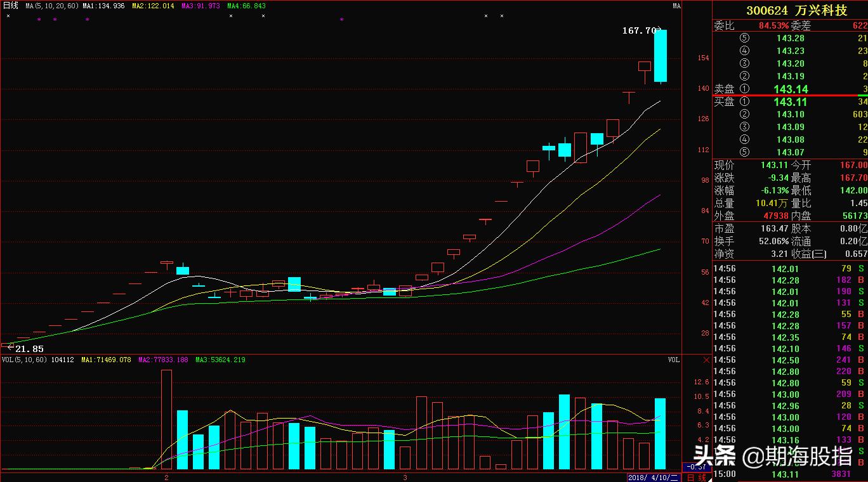Click the date box 2018/ 4/10/二

[654, 477]
